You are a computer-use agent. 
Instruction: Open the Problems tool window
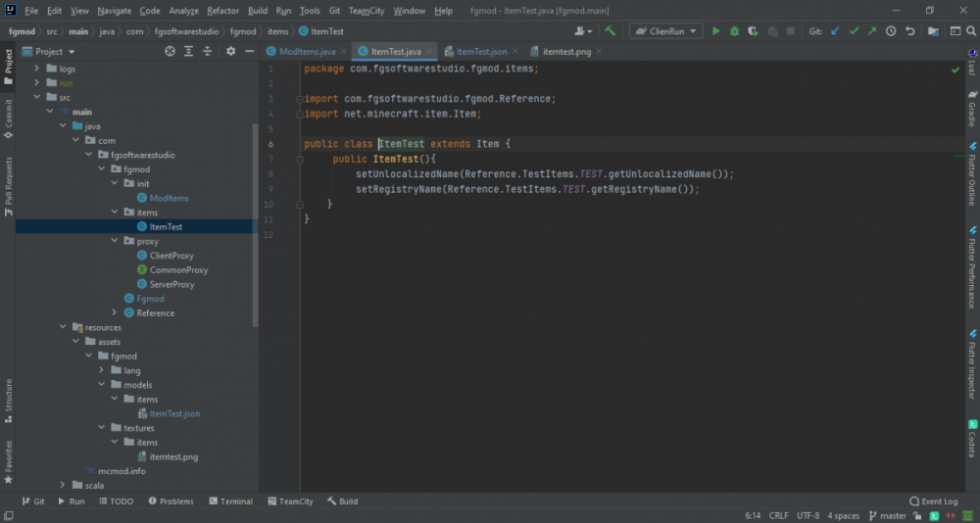tap(171, 501)
